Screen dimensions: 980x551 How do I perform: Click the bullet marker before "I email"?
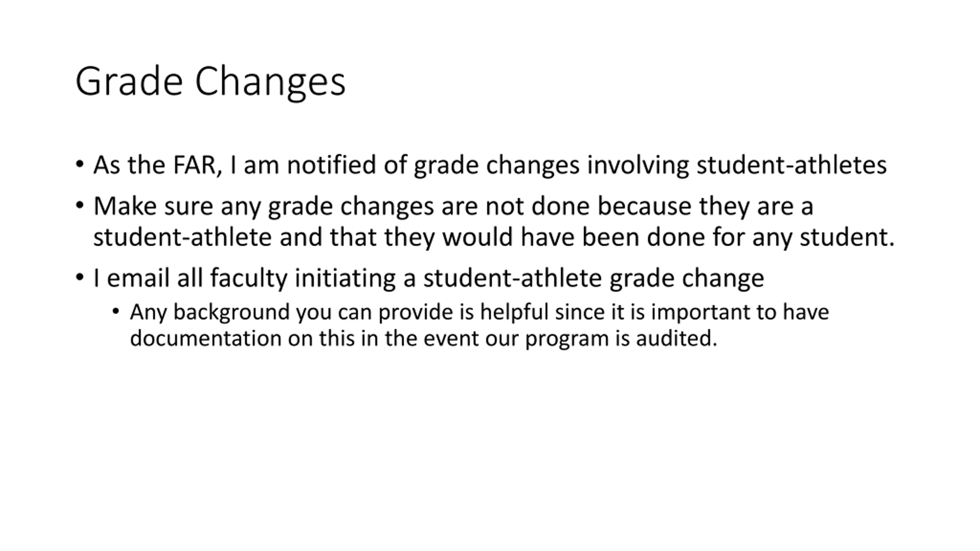point(80,278)
